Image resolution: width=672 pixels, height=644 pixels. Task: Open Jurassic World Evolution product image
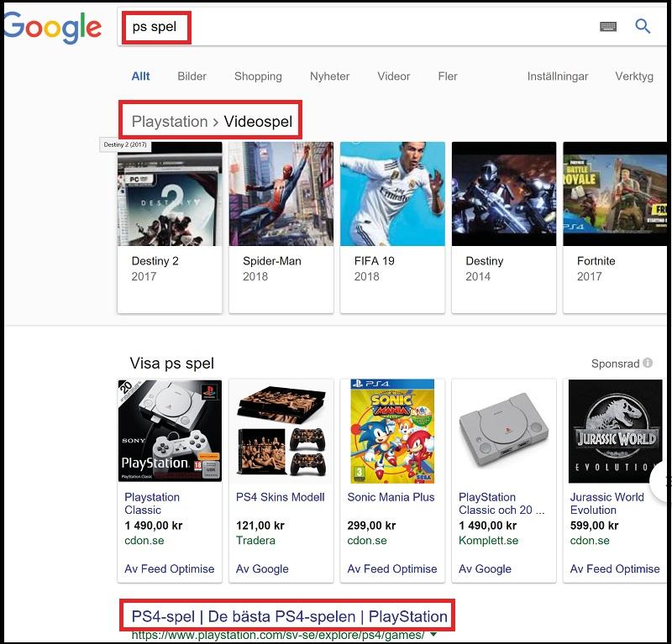[616, 431]
